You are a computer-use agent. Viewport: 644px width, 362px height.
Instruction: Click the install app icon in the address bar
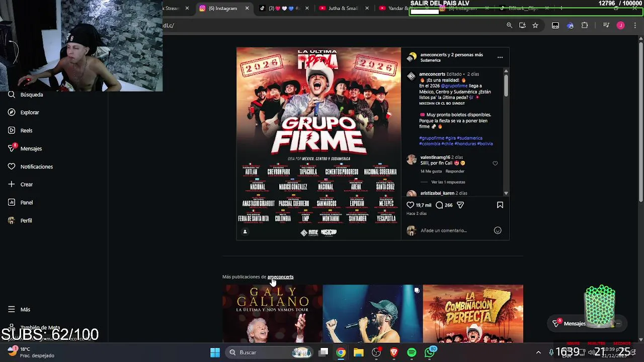(522, 25)
